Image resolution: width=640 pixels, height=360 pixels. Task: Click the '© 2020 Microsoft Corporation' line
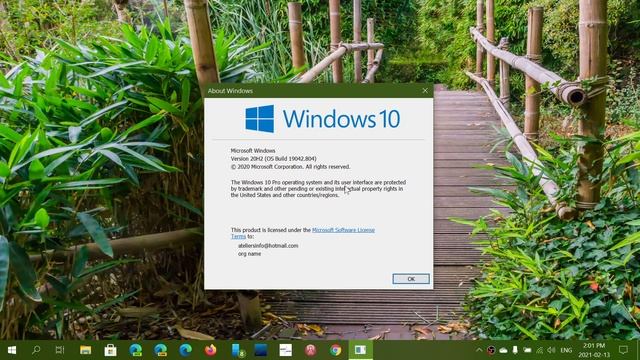point(290,167)
